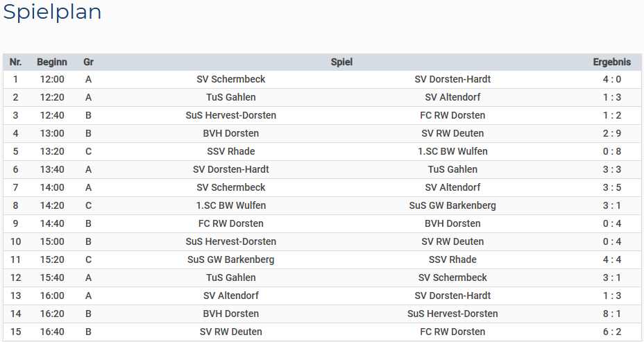
Task: Click the Spiel column header
Action: [341, 62]
